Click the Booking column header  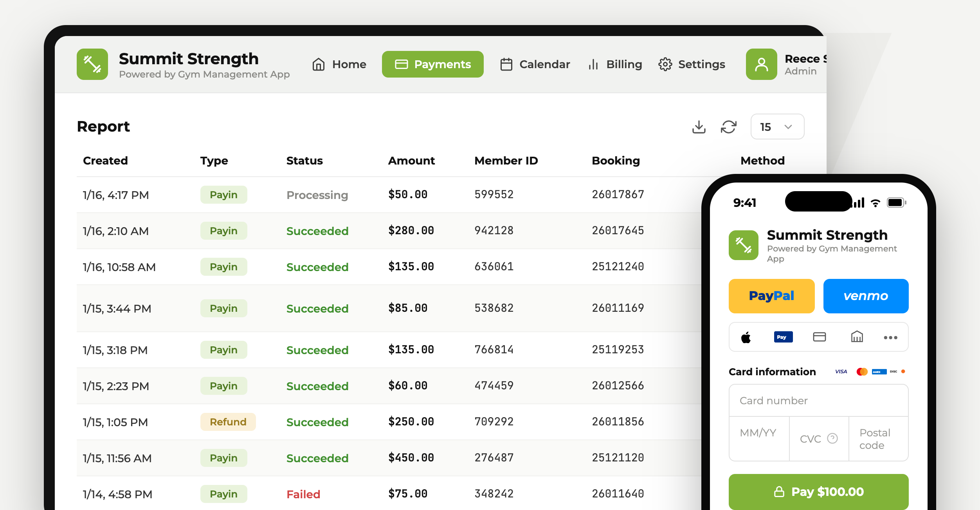click(616, 161)
